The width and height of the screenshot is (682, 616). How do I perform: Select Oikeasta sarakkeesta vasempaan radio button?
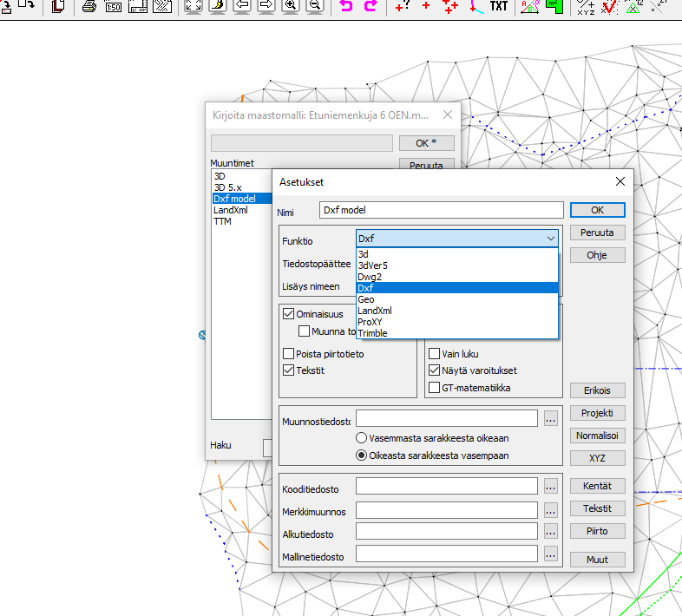pos(361,455)
